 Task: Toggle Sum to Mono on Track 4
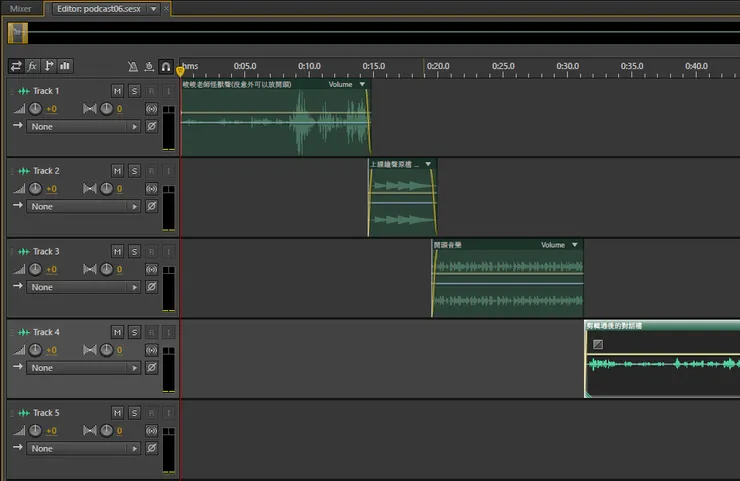[151, 350]
